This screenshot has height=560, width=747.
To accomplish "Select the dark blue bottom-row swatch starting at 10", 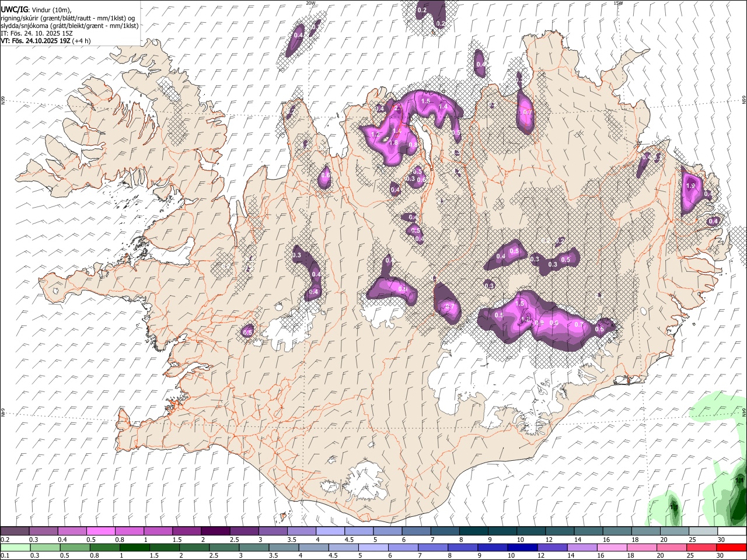I will coord(522,548).
